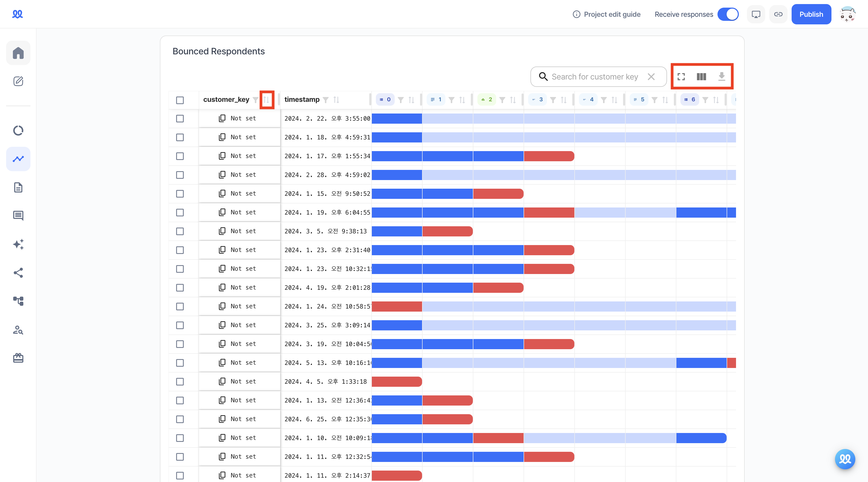Open the analytics line-chart sidebar icon
This screenshot has width=868, height=482.
18,159
